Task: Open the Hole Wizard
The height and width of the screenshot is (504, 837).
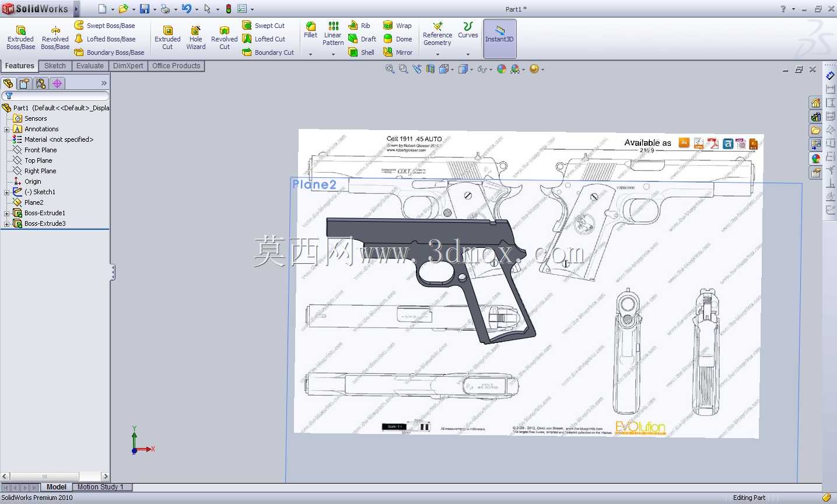Action: 196,38
